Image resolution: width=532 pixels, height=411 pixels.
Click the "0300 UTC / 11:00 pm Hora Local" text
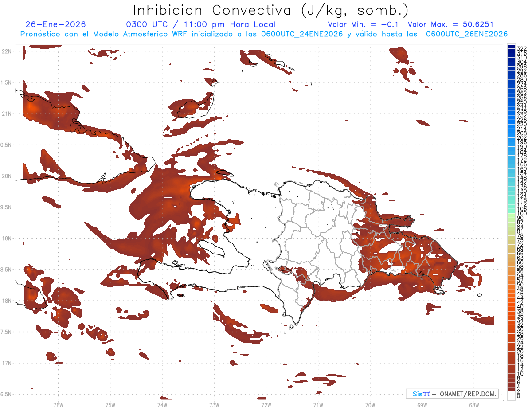click(x=200, y=25)
